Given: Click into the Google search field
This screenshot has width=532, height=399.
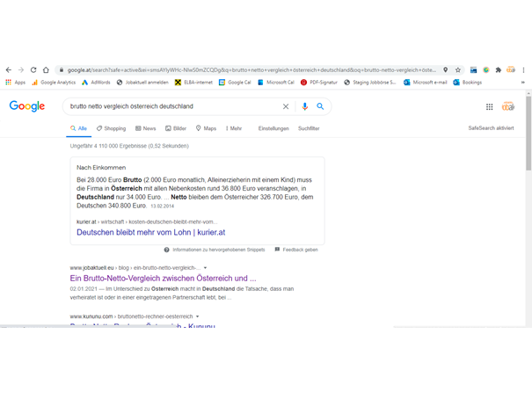Looking at the screenshot, I should 173,106.
